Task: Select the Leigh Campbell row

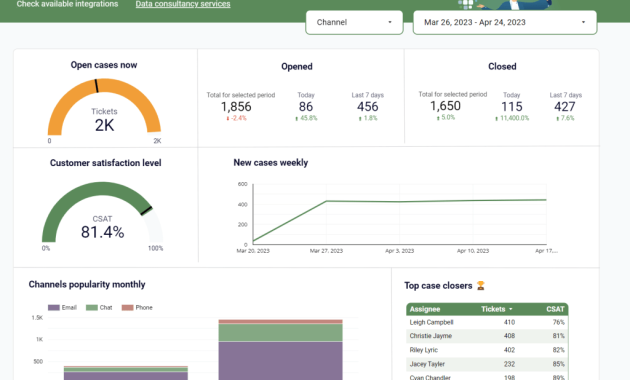Action: coord(487,322)
